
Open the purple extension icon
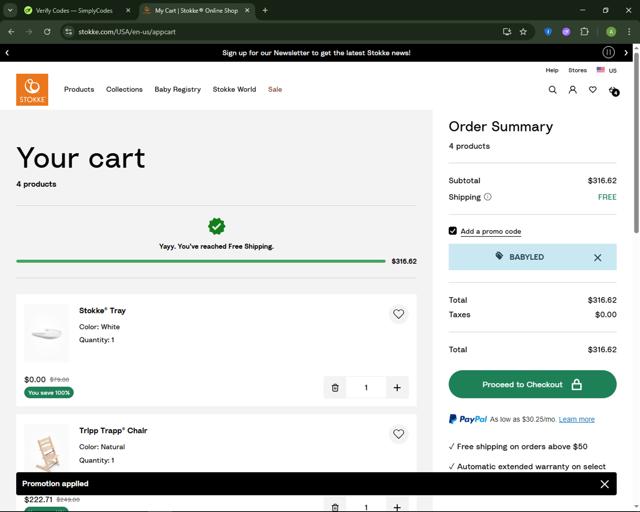pos(566,31)
